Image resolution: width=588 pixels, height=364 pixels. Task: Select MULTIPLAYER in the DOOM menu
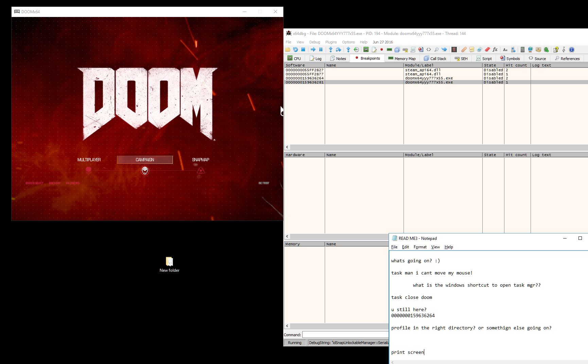coord(89,160)
